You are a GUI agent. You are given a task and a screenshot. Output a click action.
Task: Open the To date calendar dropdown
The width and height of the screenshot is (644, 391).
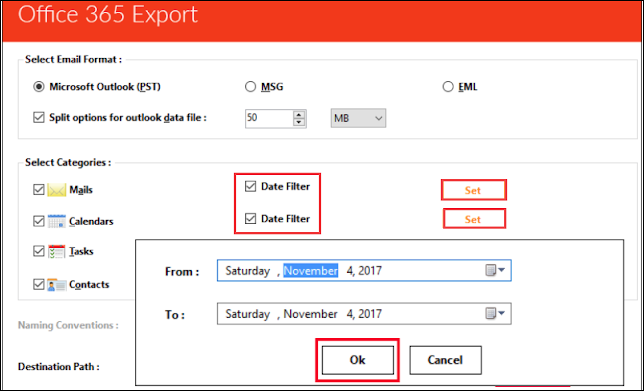tap(495, 314)
